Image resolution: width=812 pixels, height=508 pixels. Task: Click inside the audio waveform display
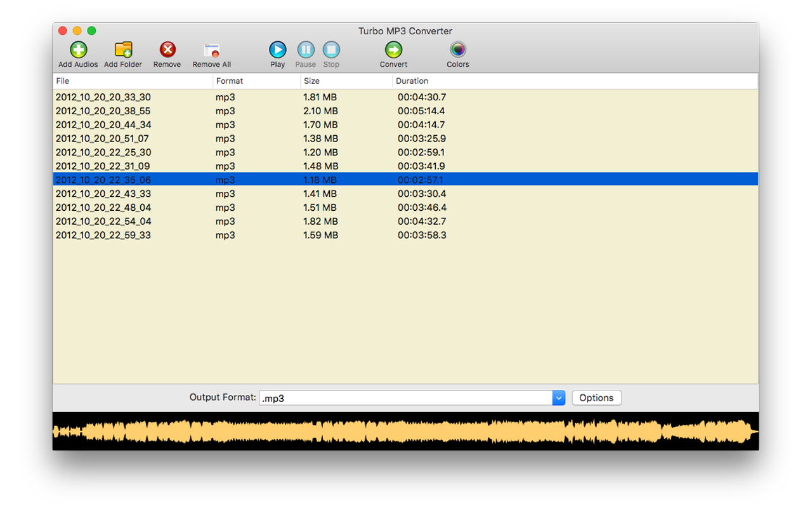click(x=405, y=431)
